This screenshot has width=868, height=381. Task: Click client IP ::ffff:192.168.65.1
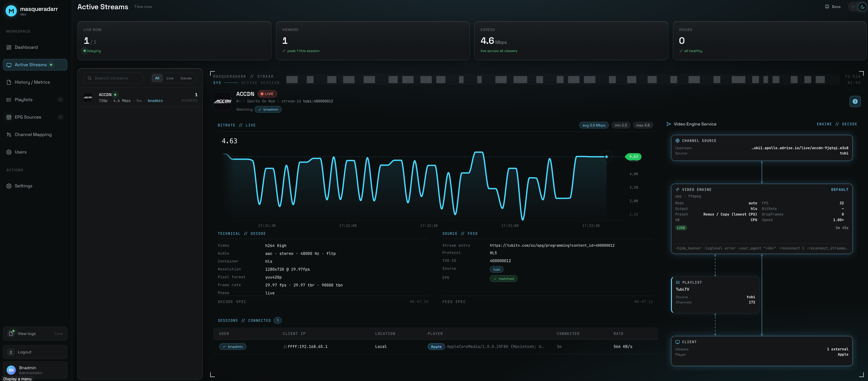[x=305, y=347]
